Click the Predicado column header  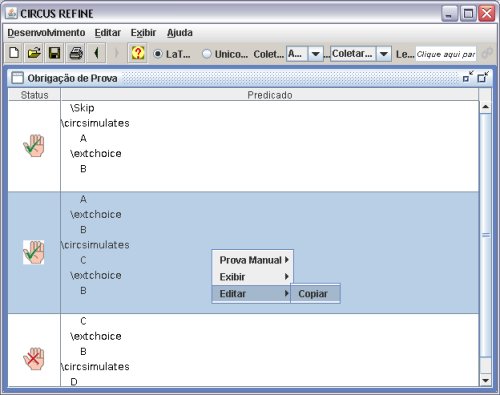(x=270, y=95)
